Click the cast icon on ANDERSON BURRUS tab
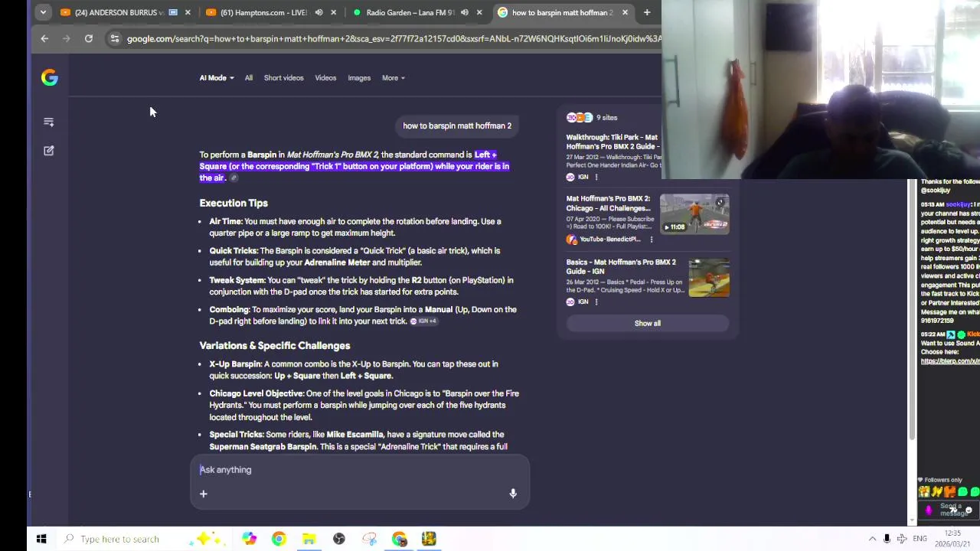The height and width of the screenshot is (551, 980). 173,12
